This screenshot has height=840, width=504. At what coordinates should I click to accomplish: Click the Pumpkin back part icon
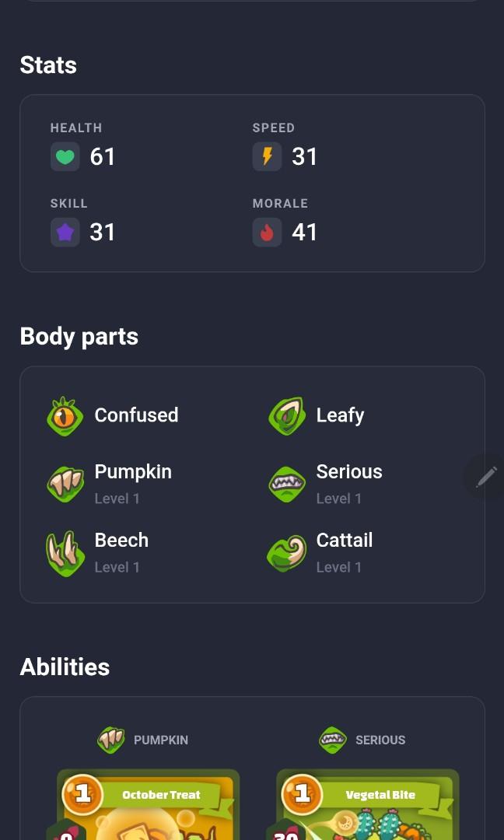(65, 484)
